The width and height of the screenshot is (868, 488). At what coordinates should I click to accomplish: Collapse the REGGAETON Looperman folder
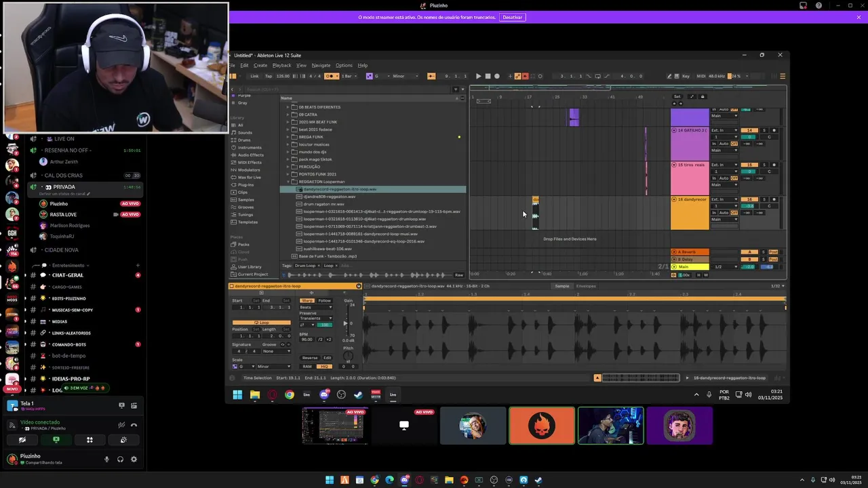[x=288, y=182]
